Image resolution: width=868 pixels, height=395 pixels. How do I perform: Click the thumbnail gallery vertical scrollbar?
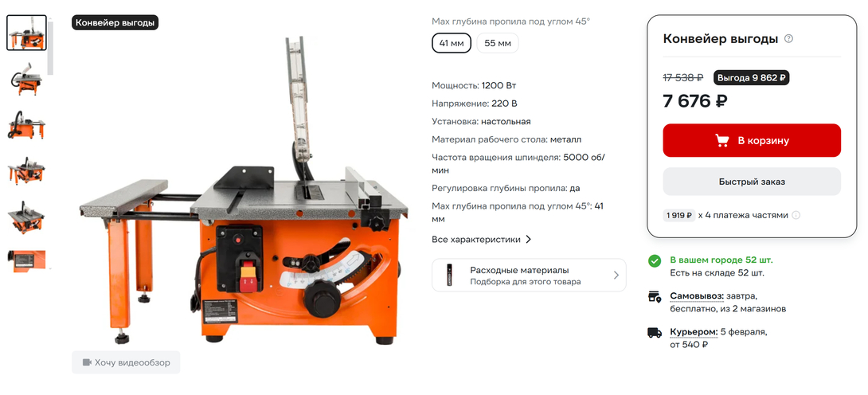[x=50, y=47]
